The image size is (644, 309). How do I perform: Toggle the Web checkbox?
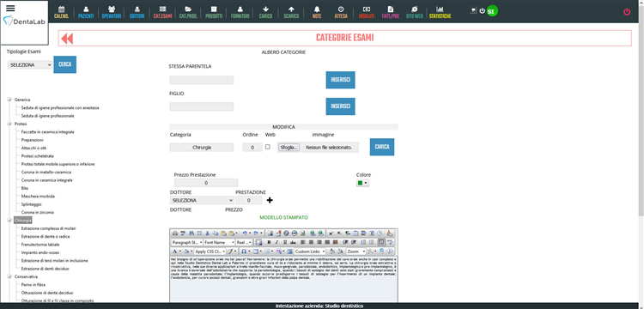point(268,147)
